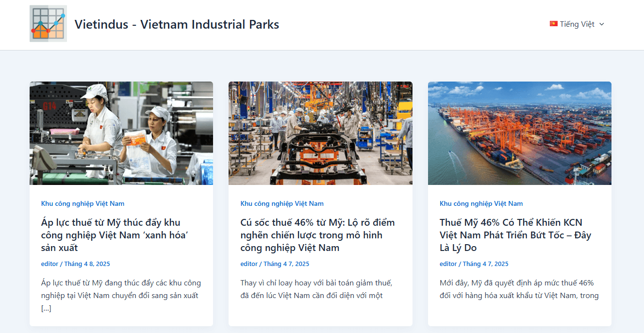This screenshot has height=333, width=644.
Task: Click the Tháng 4 8, 2025 date
Action: 87,264
